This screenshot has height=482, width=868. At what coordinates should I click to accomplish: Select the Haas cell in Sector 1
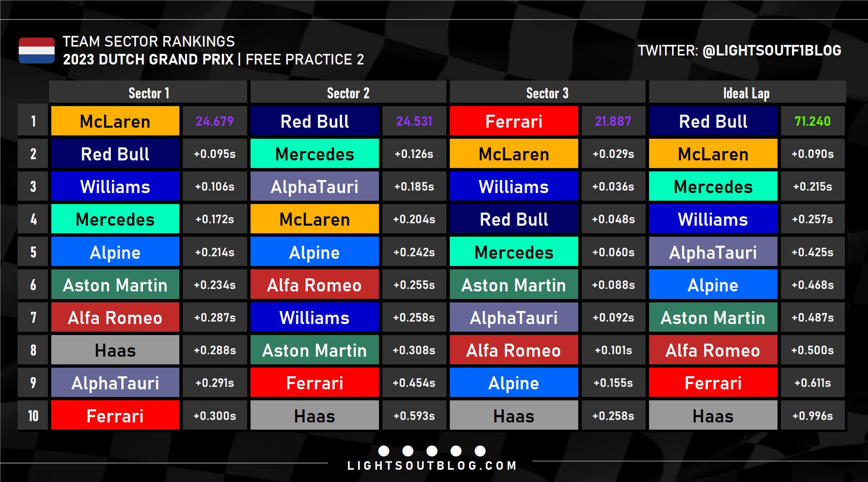tap(115, 350)
